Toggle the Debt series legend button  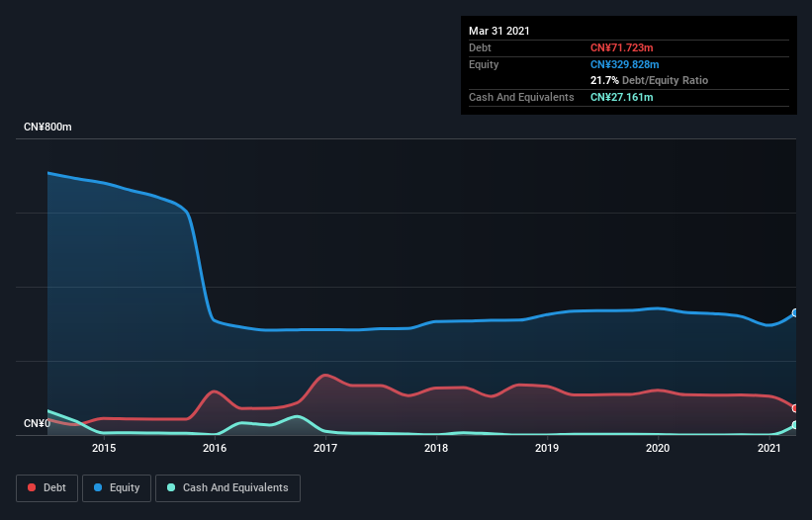pos(47,488)
